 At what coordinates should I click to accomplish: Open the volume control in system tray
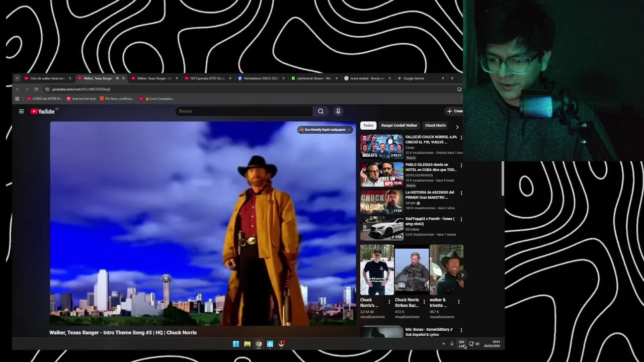(x=477, y=344)
